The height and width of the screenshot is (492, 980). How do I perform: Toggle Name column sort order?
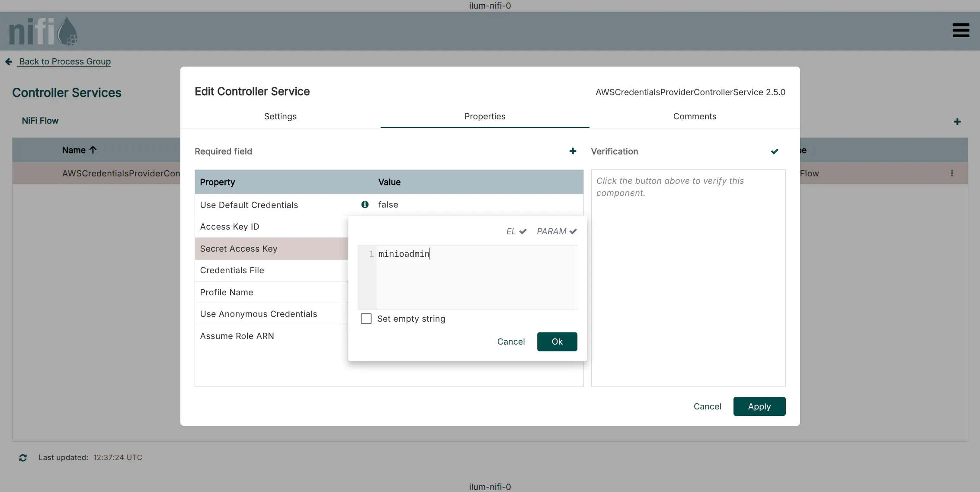pos(79,150)
